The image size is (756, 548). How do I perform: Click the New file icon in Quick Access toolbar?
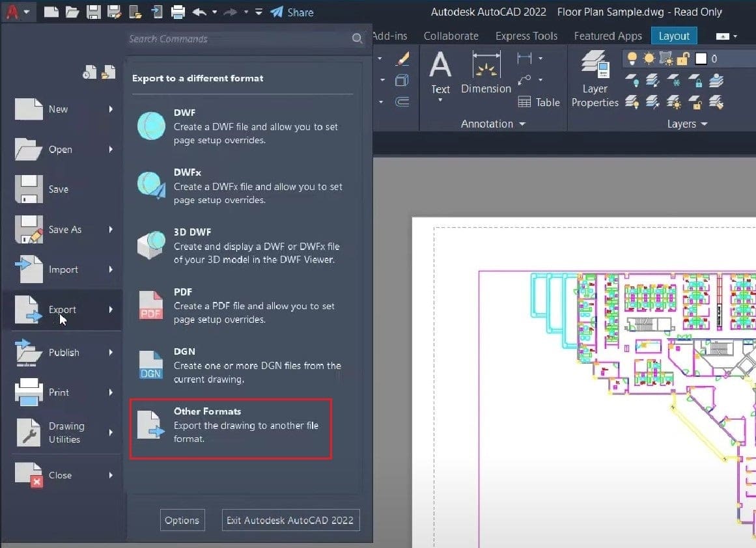point(51,12)
